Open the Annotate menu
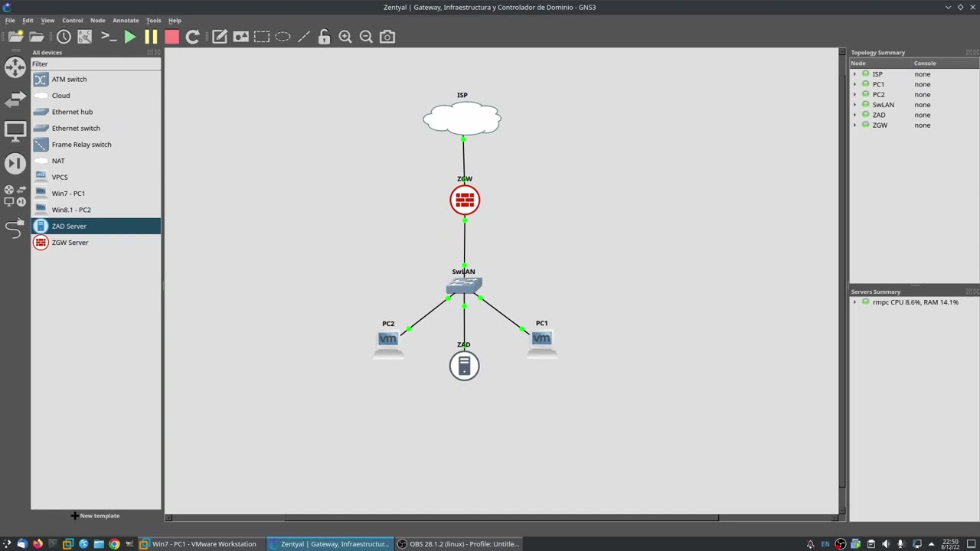This screenshot has width=980, height=551. [x=126, y=21]
